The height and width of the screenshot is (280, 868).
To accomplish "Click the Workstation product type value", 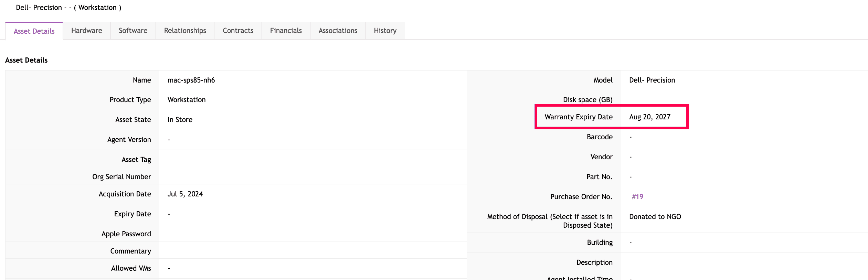I will [186, 100].
